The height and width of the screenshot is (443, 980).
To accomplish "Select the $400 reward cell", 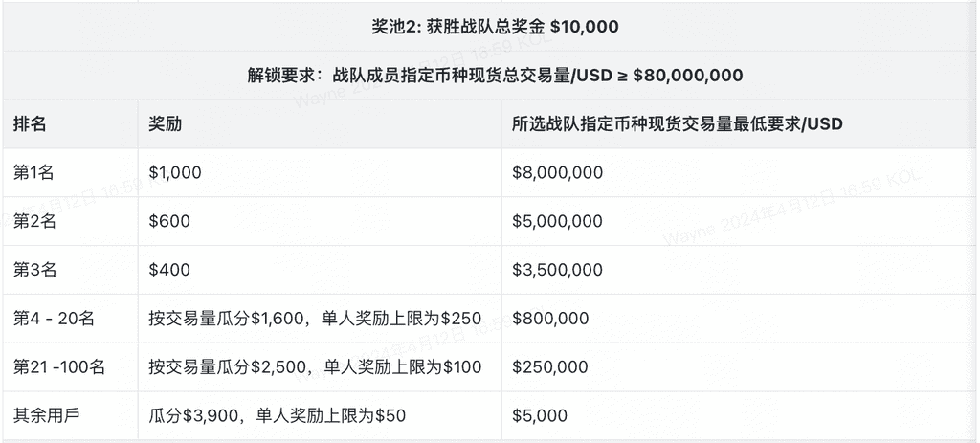I will (x=169, y=271).
